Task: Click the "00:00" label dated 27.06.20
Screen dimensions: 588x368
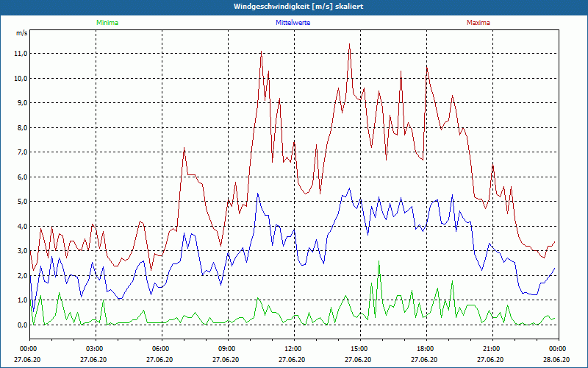Action: (x=28, y=349)
